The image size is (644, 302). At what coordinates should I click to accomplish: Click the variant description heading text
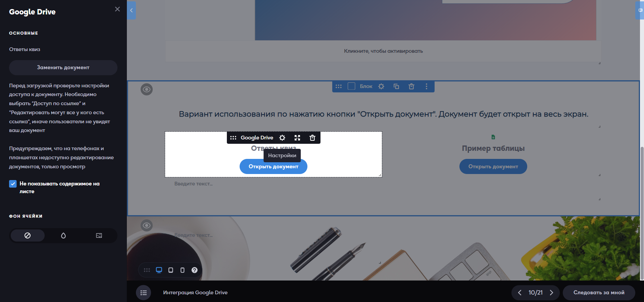tap(383, 114)
